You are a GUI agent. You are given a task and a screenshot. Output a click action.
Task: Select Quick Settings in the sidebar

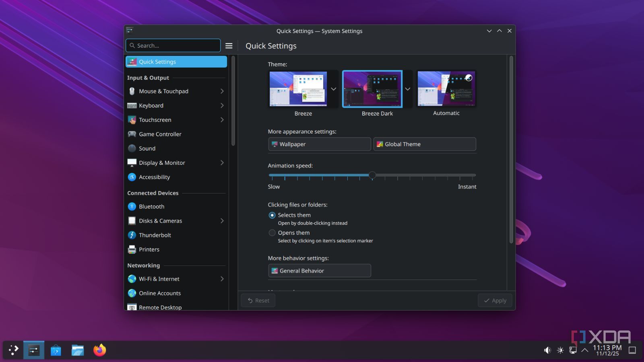(x=176, y=62)
